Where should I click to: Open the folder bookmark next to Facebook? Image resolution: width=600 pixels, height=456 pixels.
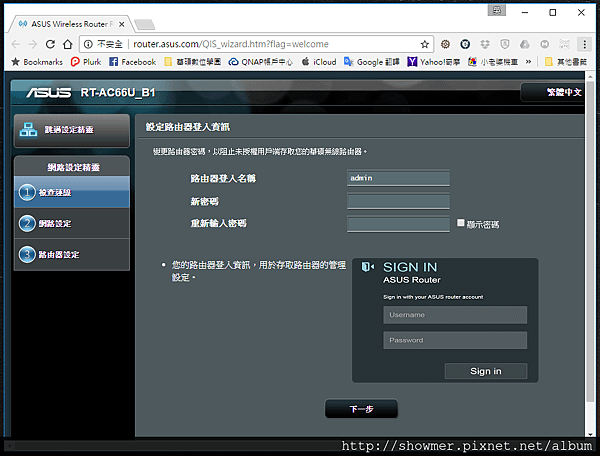pyautogui.click(x=192, y=62)
